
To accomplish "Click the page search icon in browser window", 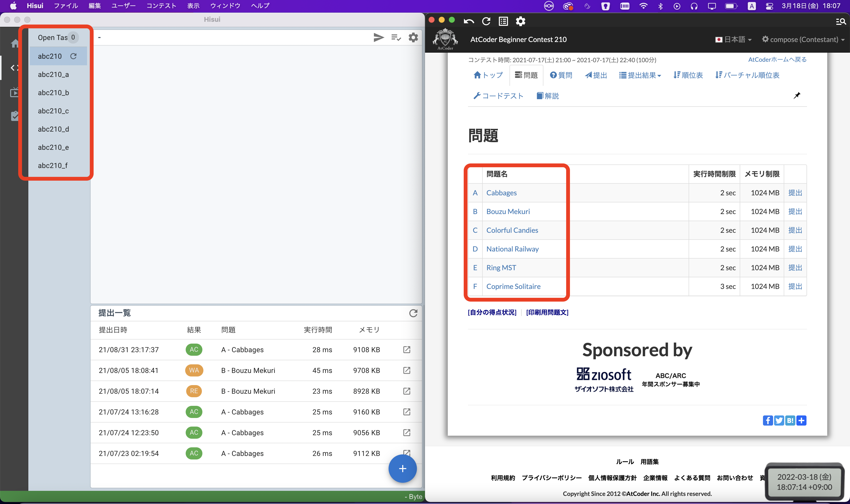I will coord(840,22).
